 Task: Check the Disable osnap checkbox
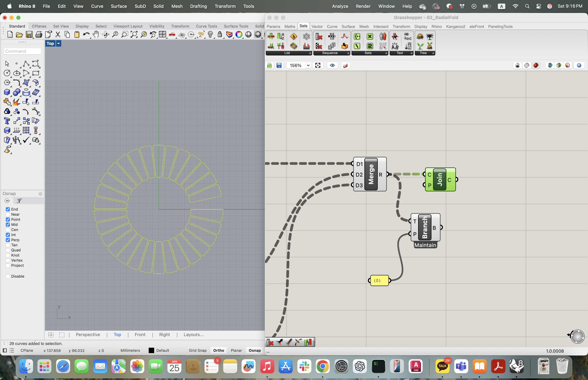click(x=8, y=276)
